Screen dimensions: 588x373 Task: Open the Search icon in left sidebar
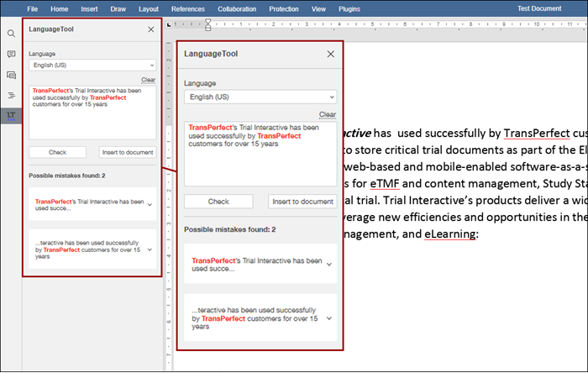pos(11,34)
